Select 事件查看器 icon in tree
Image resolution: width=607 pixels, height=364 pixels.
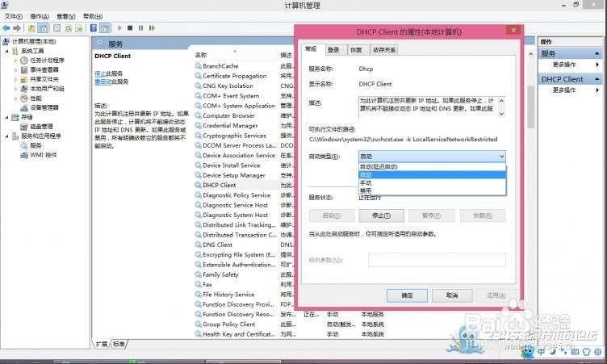pos(24,69)
